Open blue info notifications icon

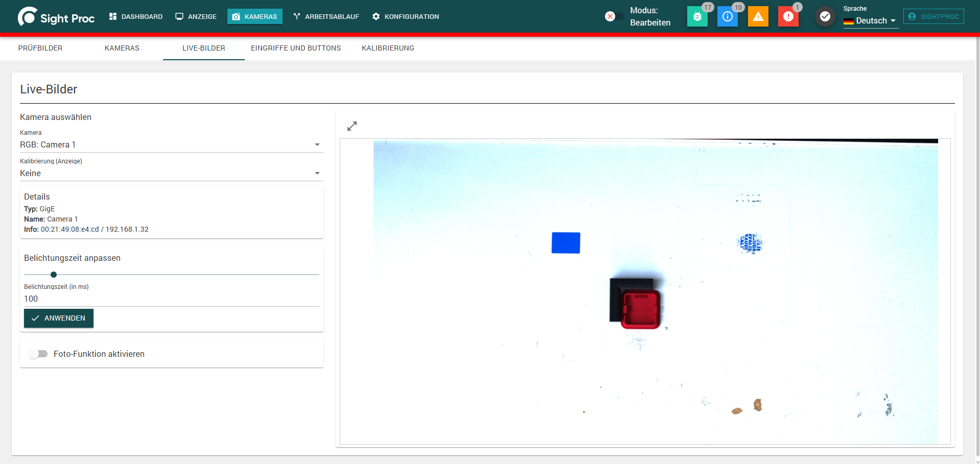(728, 16)
